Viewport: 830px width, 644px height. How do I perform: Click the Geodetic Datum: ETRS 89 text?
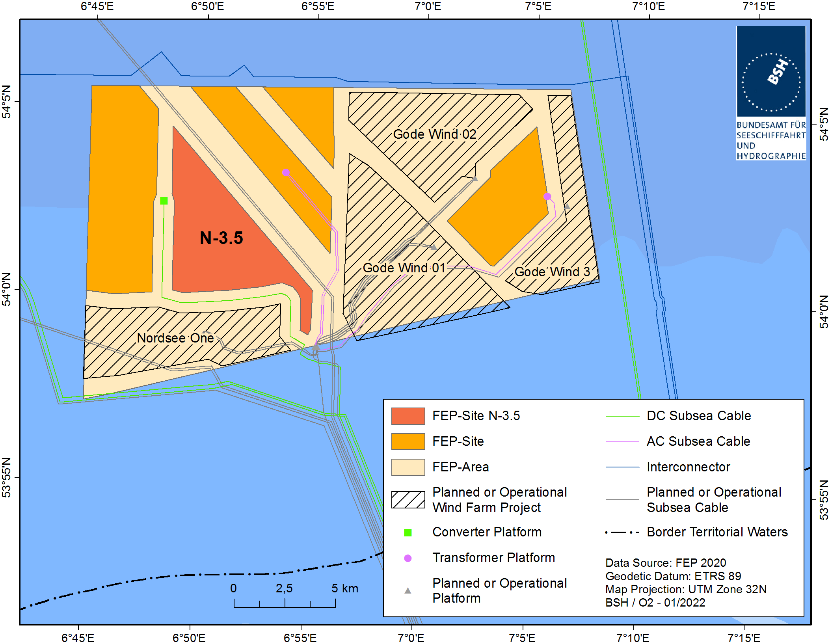[x=673, y=576]
